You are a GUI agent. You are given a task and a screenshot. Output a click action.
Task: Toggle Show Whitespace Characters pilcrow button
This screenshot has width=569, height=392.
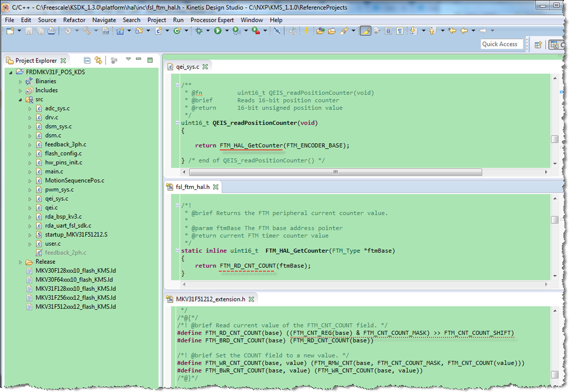400,31
